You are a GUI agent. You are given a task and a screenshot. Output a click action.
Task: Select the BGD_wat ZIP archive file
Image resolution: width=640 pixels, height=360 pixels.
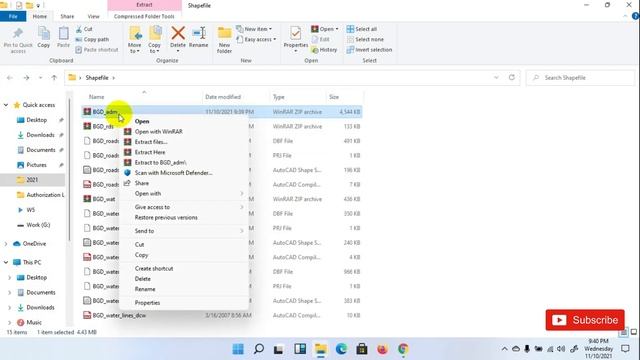pyautogui.click(x=104, y=199)
